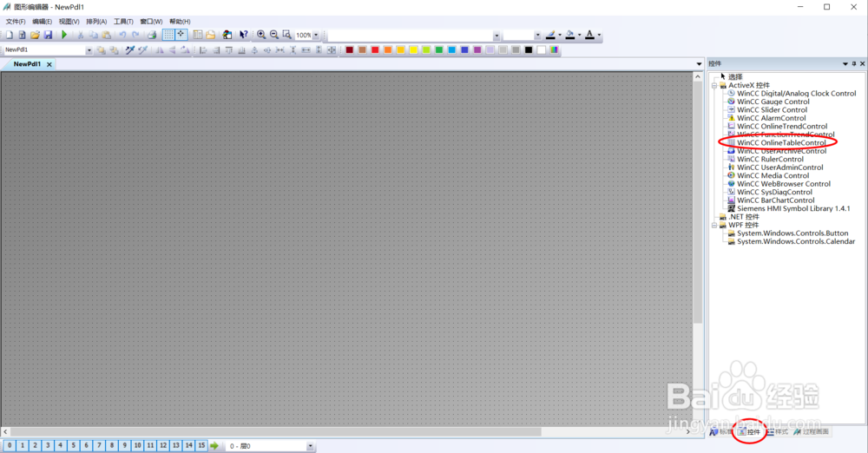Zoom in with the magnifier plus icon
Viewport: 868px width, 453px height.
coord(261,35)
